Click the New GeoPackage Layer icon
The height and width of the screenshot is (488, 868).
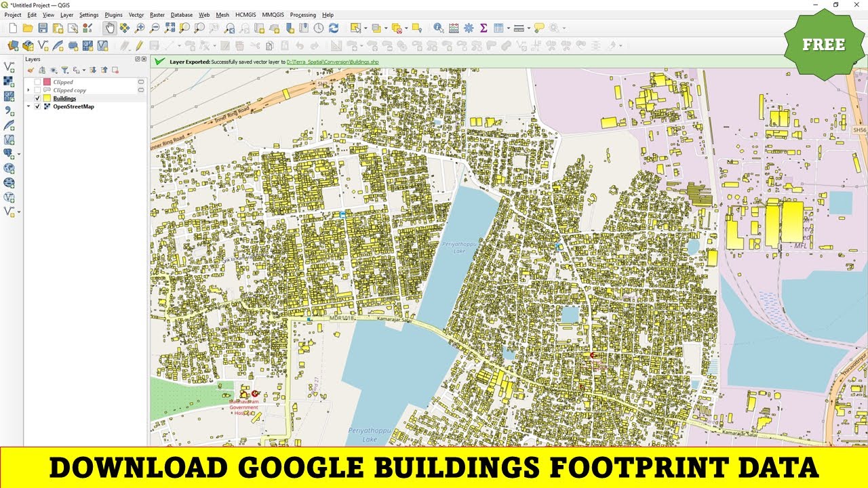tap(28, 46)
